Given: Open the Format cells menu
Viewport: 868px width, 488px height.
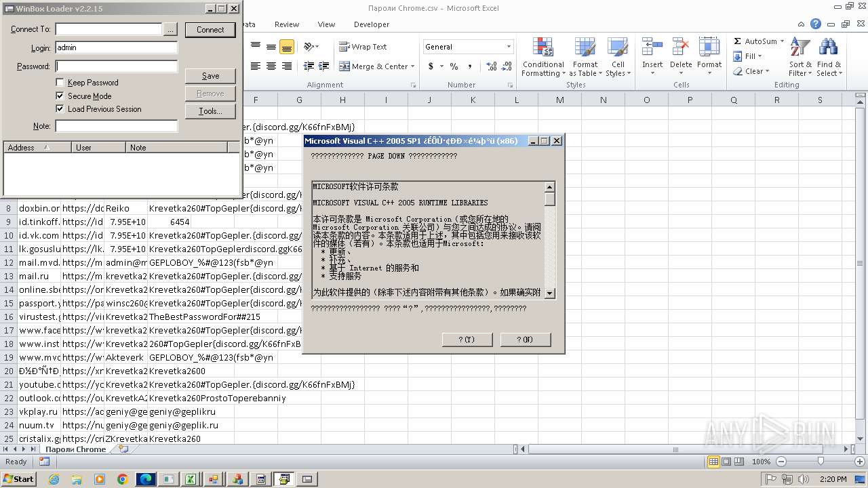Looking at the screenshot, I should point(709,57).
